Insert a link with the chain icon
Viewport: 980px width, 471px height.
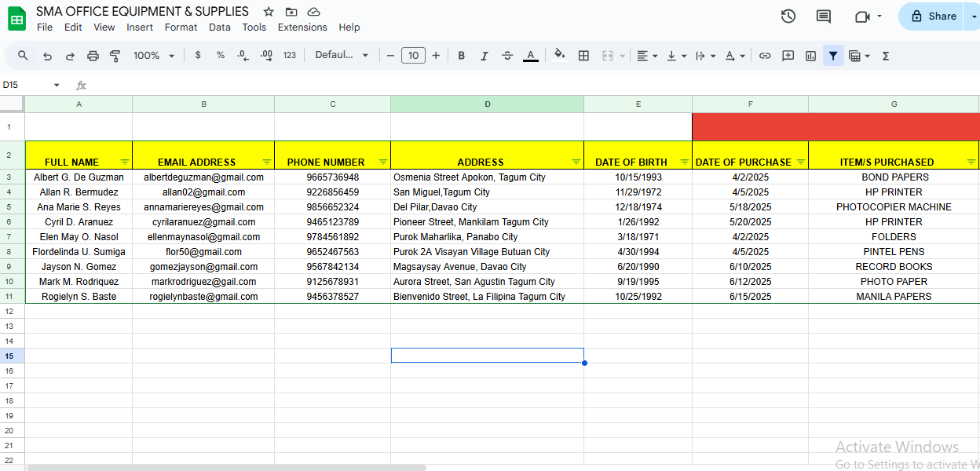coord(765,56)
